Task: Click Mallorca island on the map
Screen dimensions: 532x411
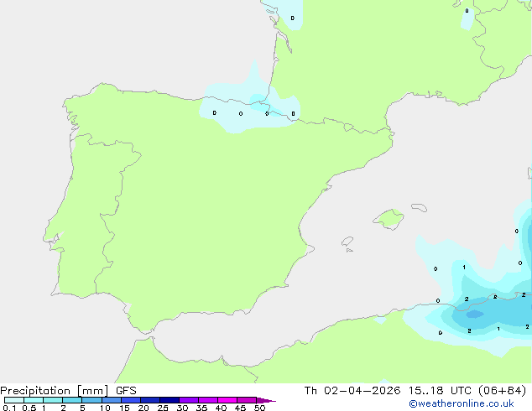Action: click(389, 219)
